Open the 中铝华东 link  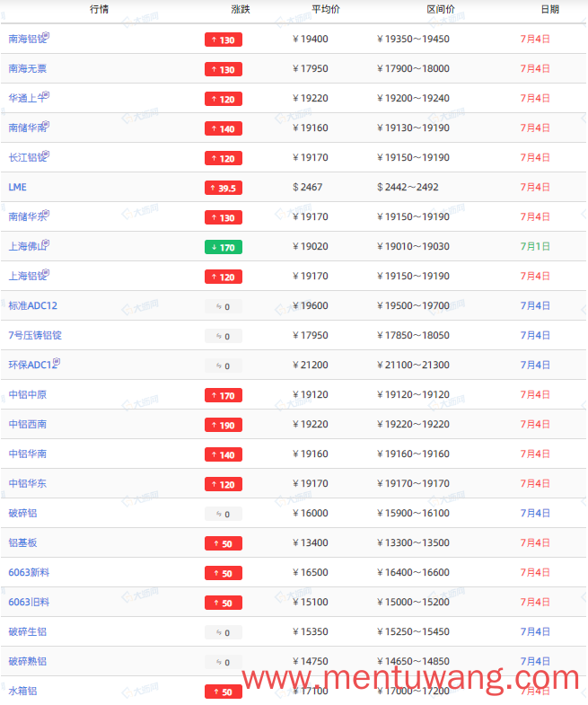pos(28,484)
